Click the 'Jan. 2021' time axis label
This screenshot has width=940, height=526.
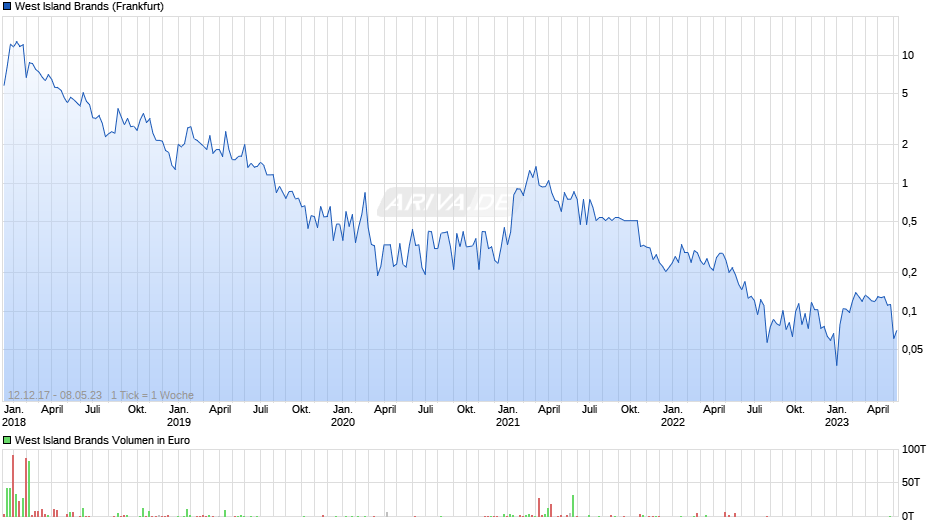(x=508, y=416)
